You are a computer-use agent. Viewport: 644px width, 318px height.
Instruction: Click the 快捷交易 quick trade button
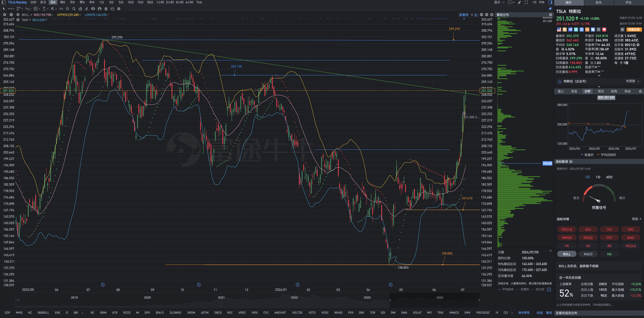pyautogui.click(x=634, y=30)
